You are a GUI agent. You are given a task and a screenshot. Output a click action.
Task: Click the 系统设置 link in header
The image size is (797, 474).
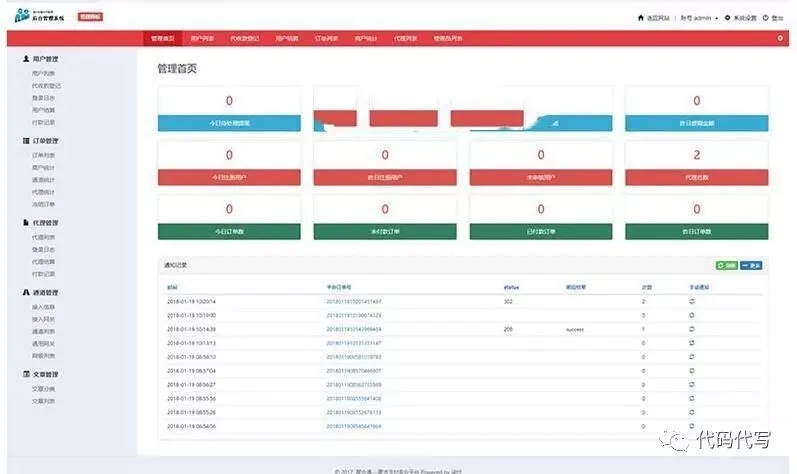[745, 18]
